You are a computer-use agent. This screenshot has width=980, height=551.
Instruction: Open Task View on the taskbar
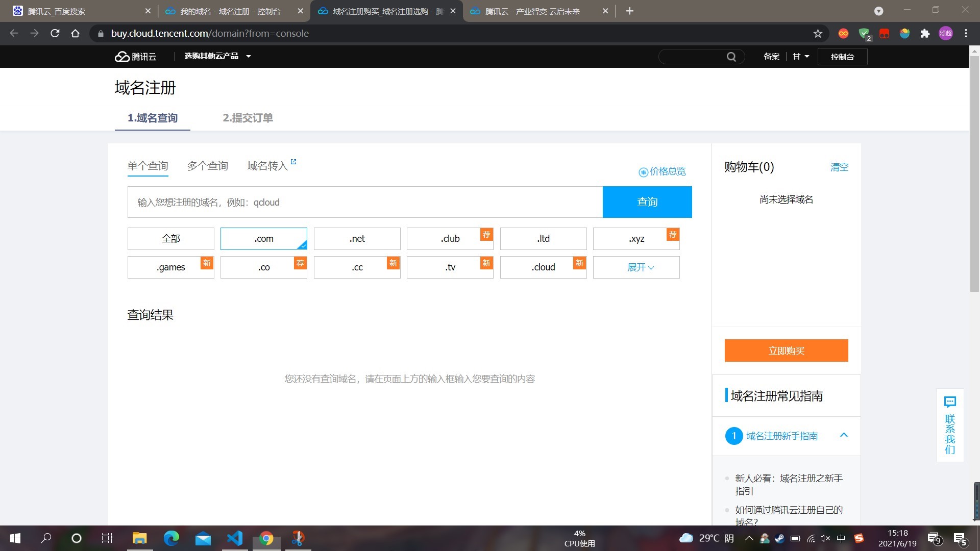(107, 538)
